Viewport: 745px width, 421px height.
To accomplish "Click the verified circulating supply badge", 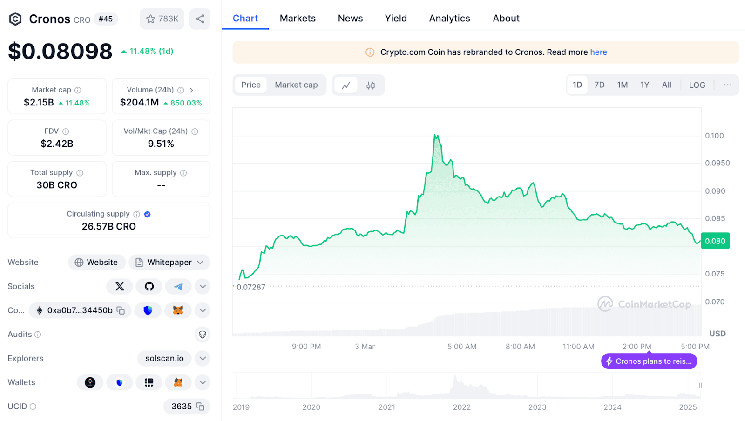I will [x=147, y=214].
